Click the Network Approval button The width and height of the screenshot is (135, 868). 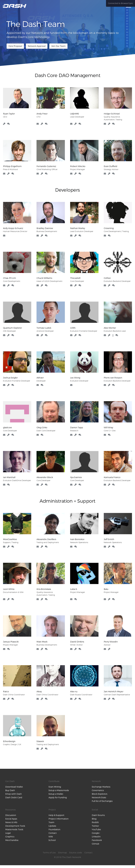[x=37, y=46]
